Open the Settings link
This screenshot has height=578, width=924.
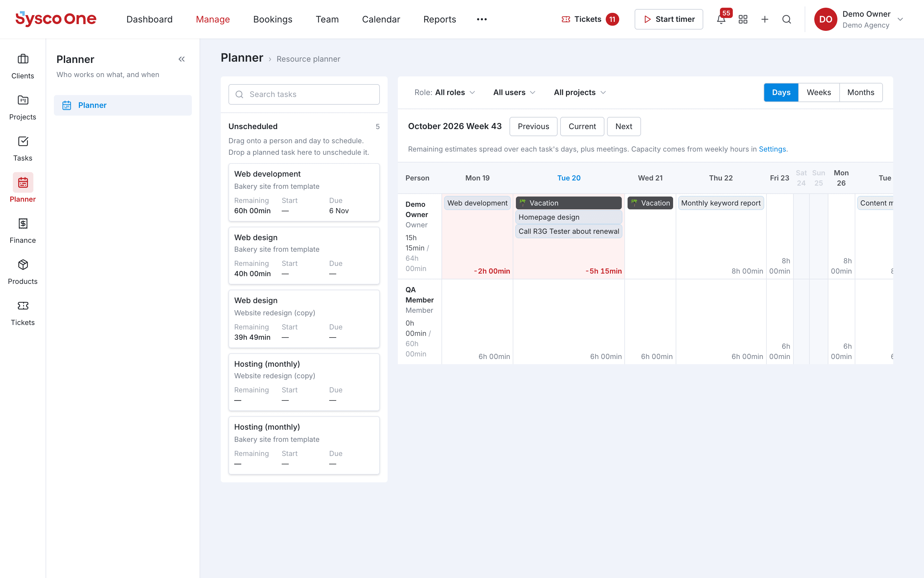772,149
